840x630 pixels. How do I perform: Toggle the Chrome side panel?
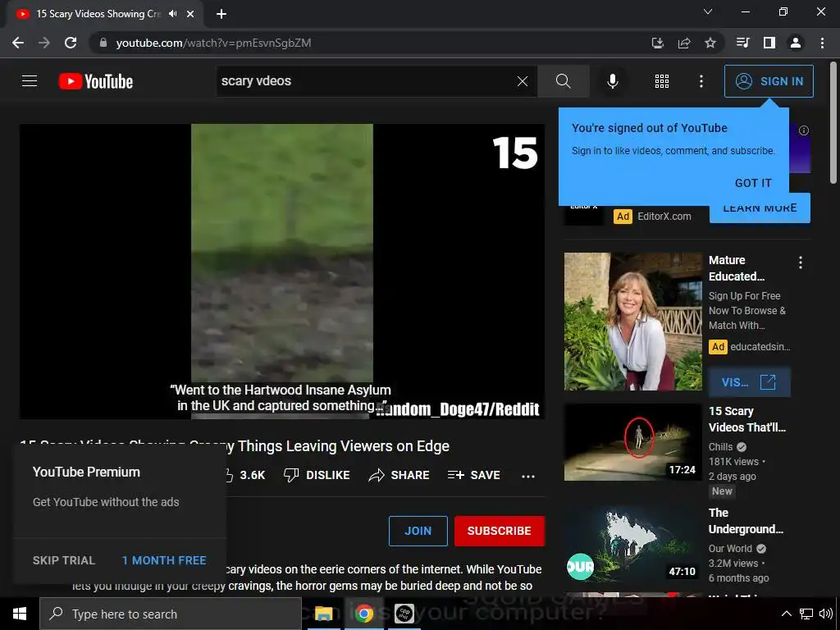769,43
